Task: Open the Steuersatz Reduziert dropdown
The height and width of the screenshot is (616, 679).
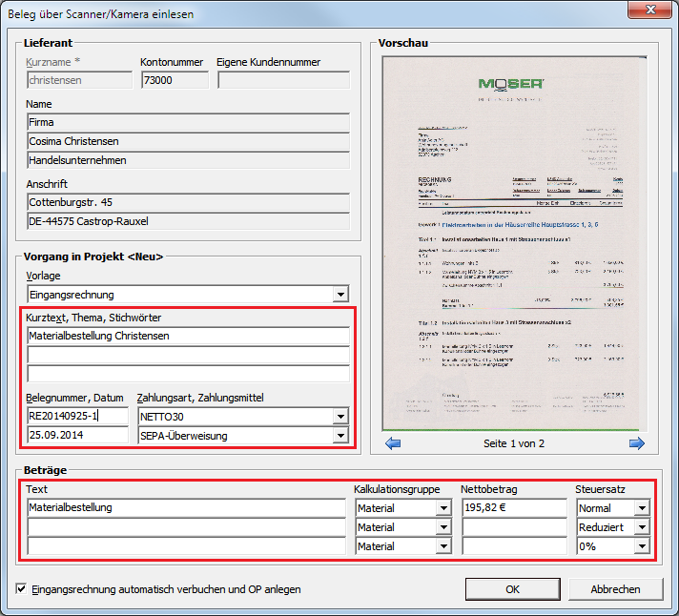Action: [x=643, y=527]
